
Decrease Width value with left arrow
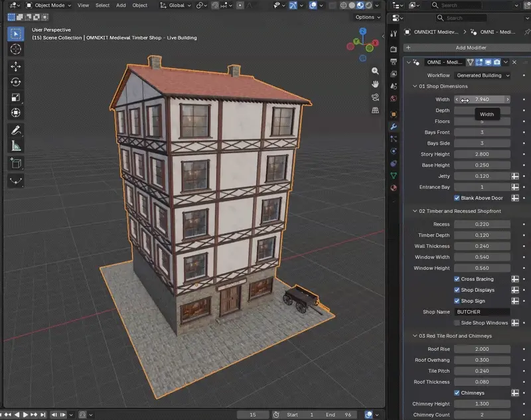tap(457, 100)
